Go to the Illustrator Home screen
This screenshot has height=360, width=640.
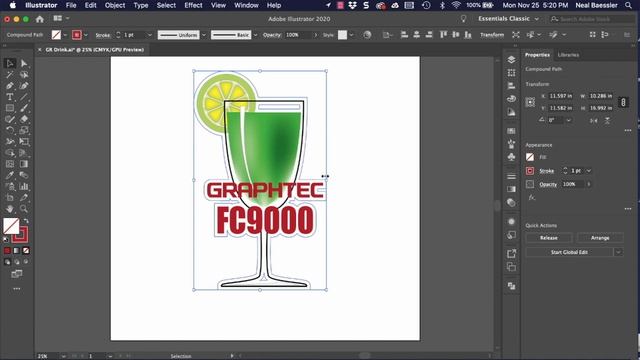pos(40,19)
